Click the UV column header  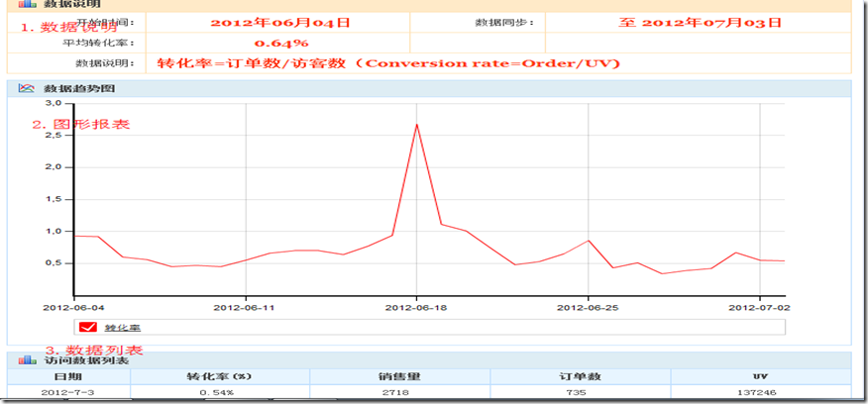pyautogui.click(x=760, y=377)
